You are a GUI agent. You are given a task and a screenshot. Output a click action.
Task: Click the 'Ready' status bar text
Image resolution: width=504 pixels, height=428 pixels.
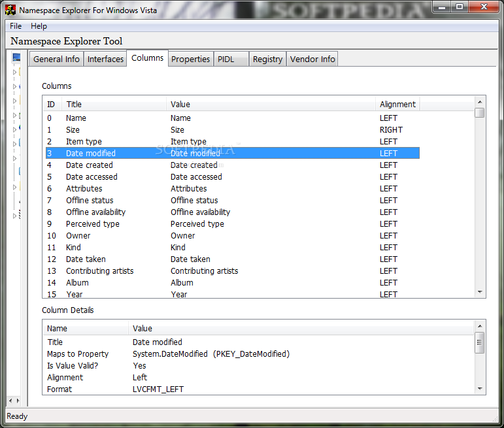click(17, 416)
